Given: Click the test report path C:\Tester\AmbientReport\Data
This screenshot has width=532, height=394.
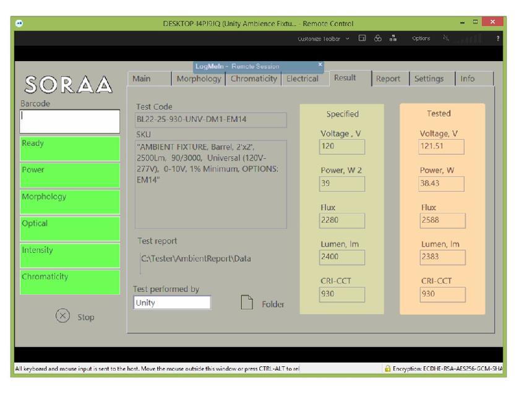Looking at the screenshot, I should point(196,259).
